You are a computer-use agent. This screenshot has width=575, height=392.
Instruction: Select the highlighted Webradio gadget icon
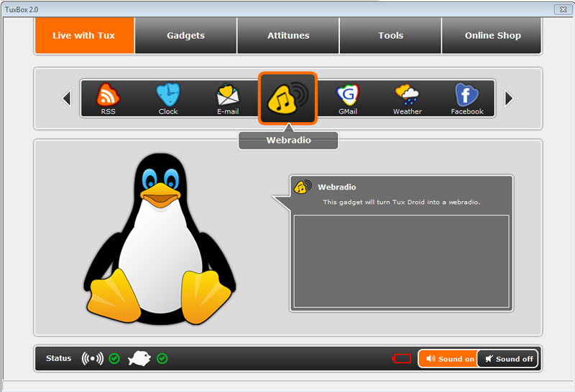(x=287, y=98)
